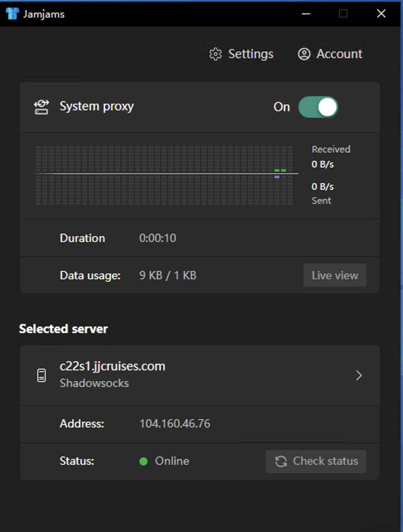The height and width of the screenshot is (532, 403).
Task: Open the c22s1.jjcruises.com server entry
Action: tap(112, 366)
